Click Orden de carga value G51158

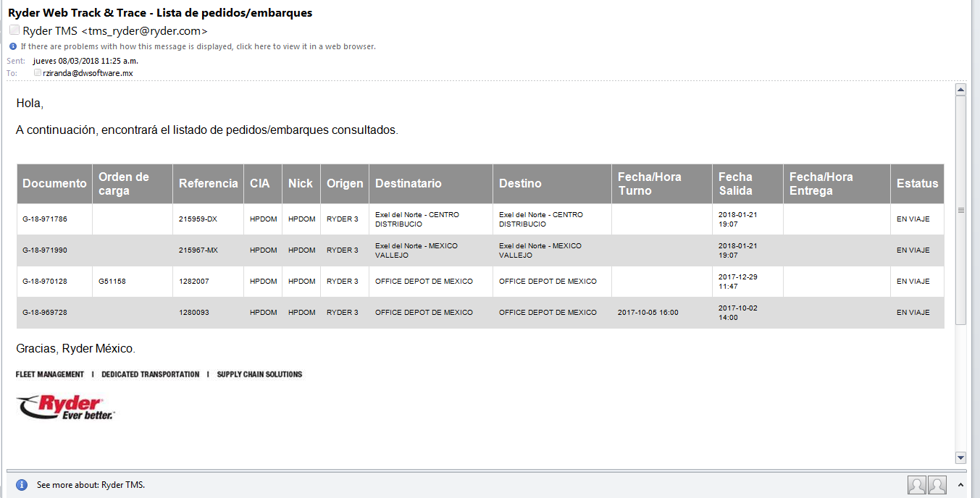[112, 282]
